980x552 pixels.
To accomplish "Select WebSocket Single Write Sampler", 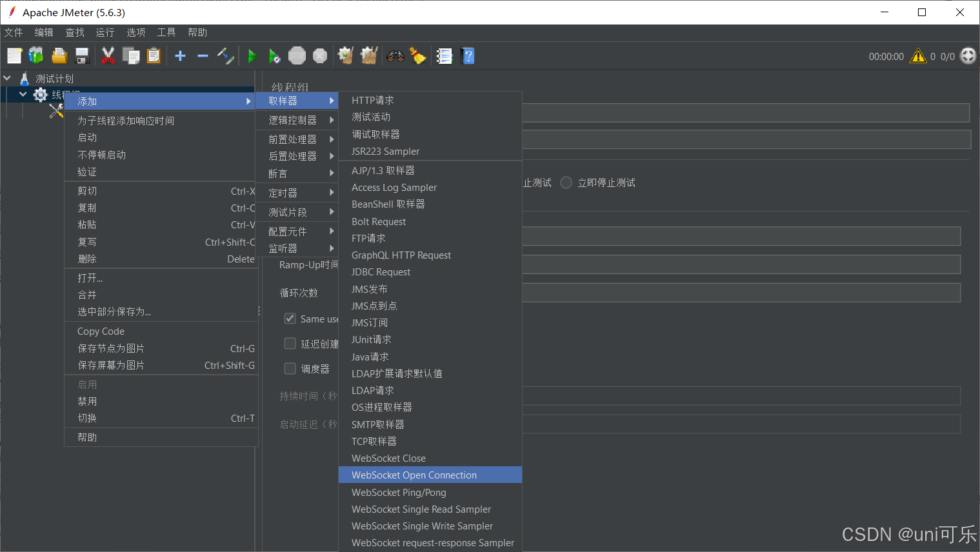I will click(430, 526).
